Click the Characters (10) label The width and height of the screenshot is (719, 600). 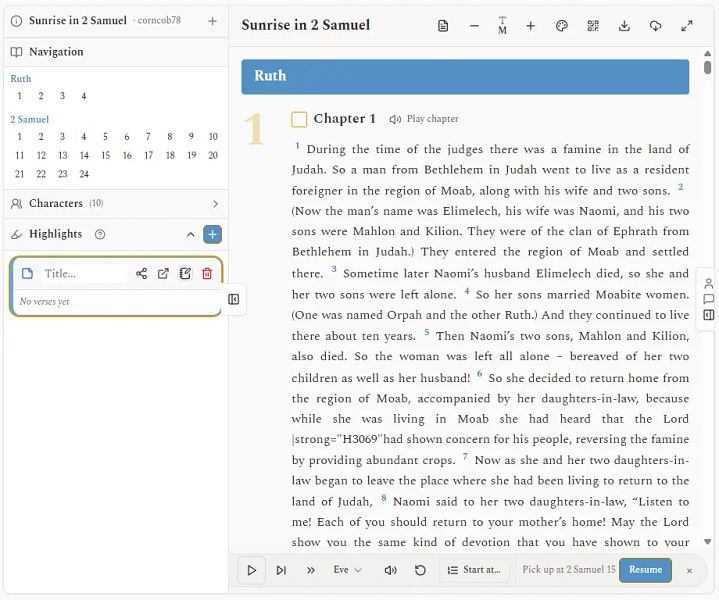[66, 203]
